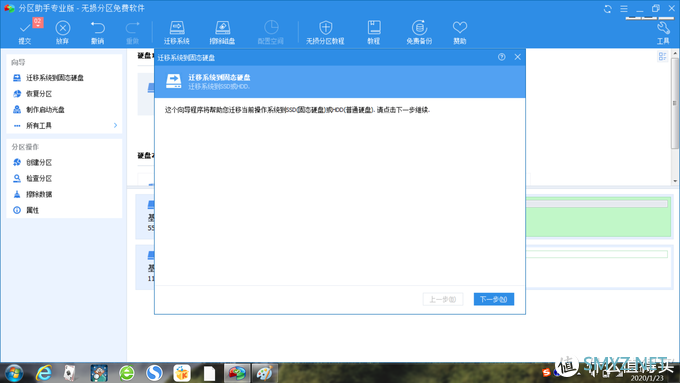Click the 02 pending operations badge

coord(38,22)
